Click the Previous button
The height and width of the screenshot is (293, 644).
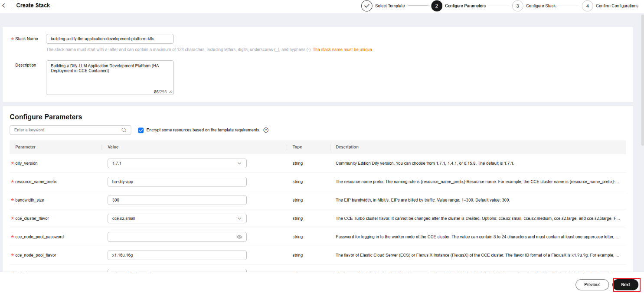tap(592, 285)
